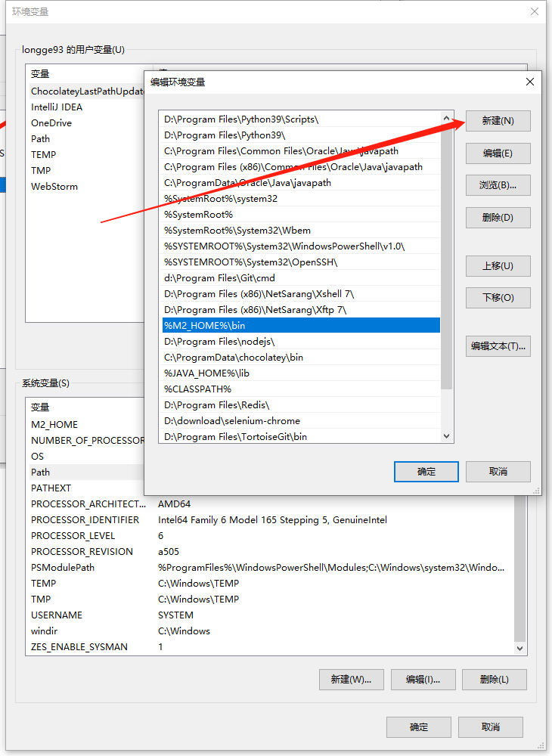This screenshot has width=552, height=756.
Task: Select the %JAVA_HOME%\lib entry
Action: [301, 373]
